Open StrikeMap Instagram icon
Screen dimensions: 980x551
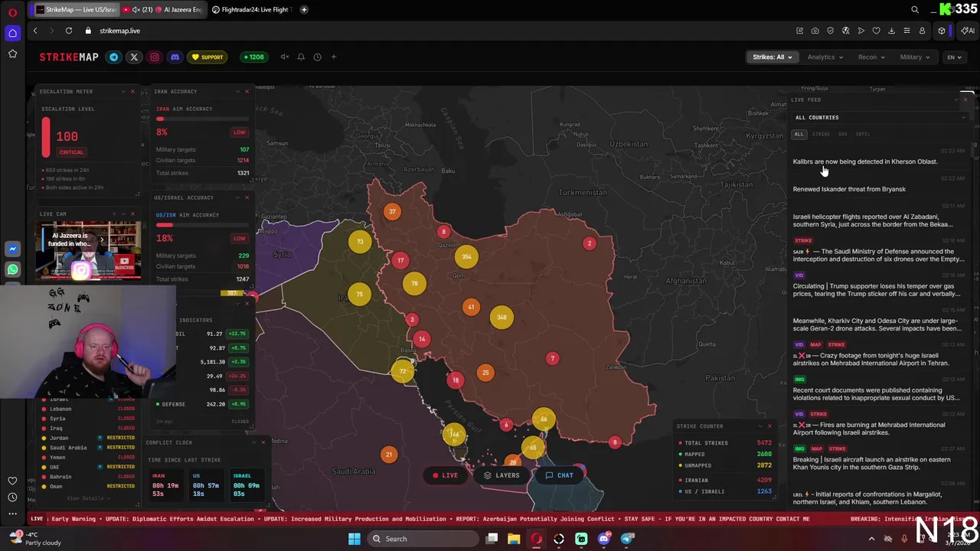(155, 57)
